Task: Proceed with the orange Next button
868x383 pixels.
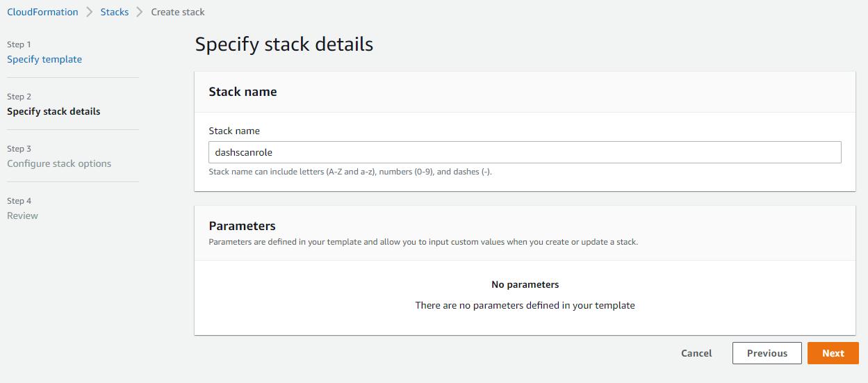Action: click(833, 353)
